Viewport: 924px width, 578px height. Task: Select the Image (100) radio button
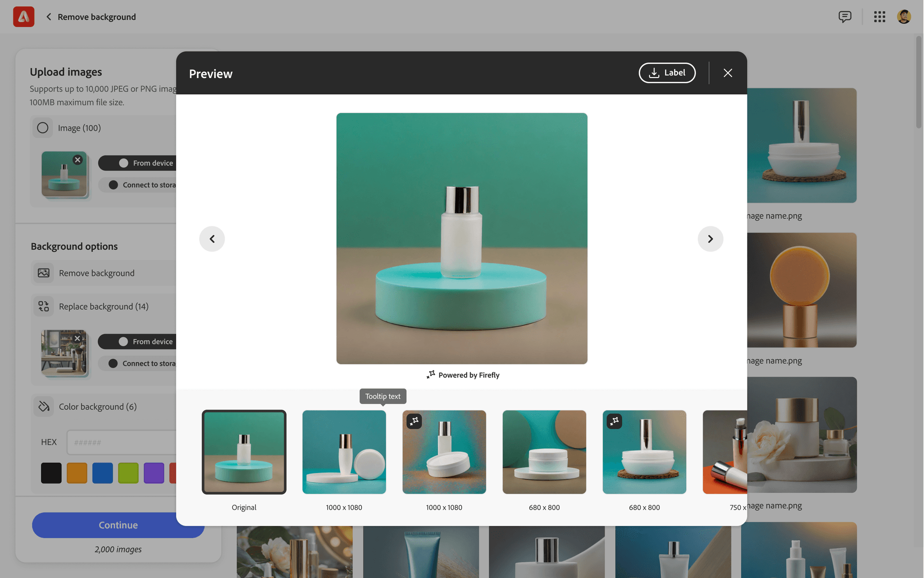click(43, 128)
